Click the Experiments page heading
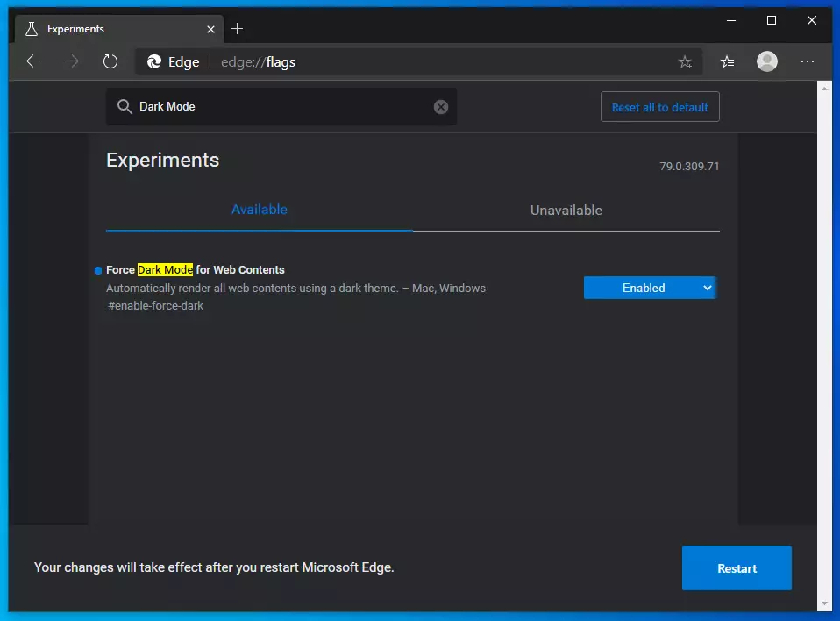The height and width of the screenshot is (621, 840). (x=163, y=161)
